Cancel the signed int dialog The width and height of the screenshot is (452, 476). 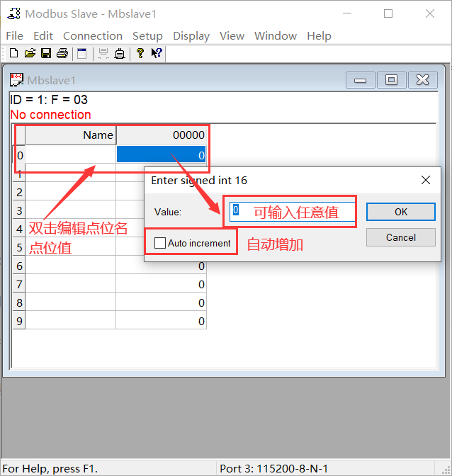tap(401, 237)
